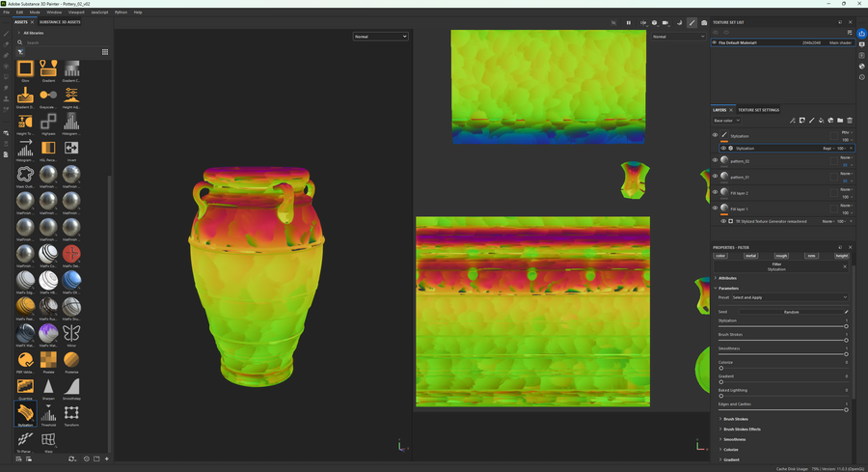Hide the pattern_02 layer

click(x=715, y=161)
